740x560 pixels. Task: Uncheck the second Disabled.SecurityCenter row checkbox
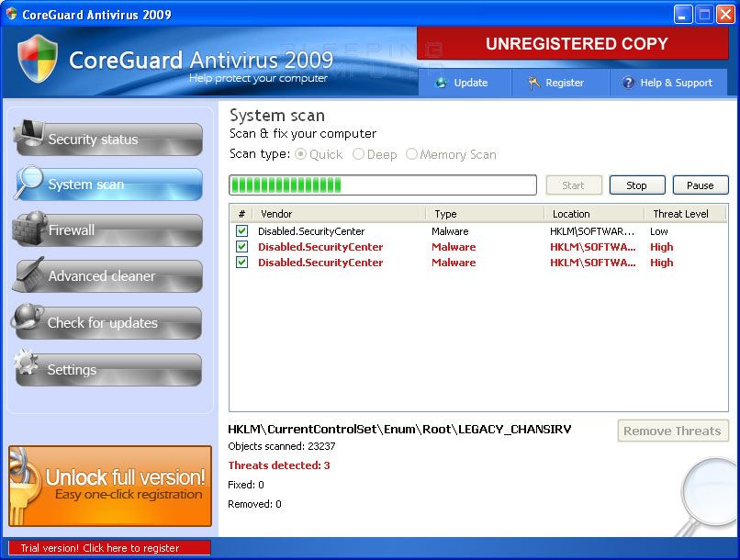(241, 247)
